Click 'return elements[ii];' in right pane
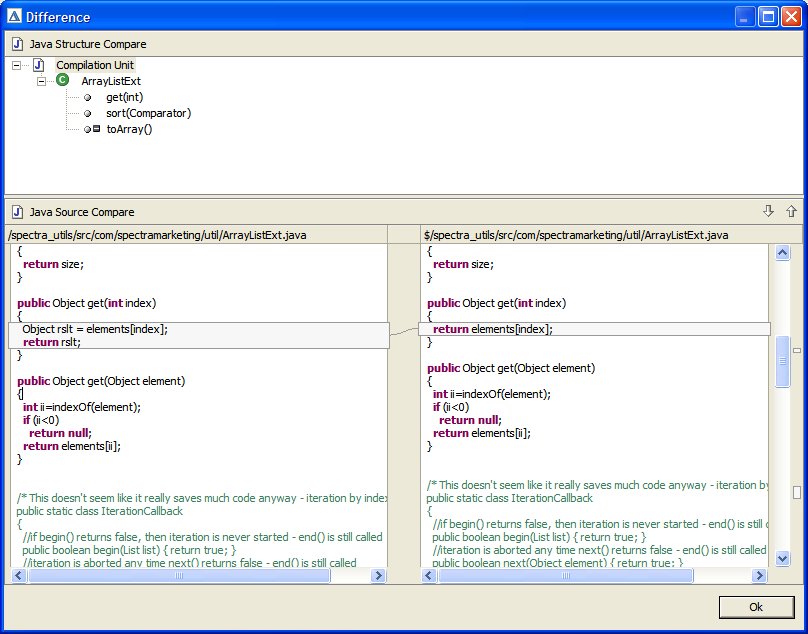808x634 pixels. tap(482, 433)
